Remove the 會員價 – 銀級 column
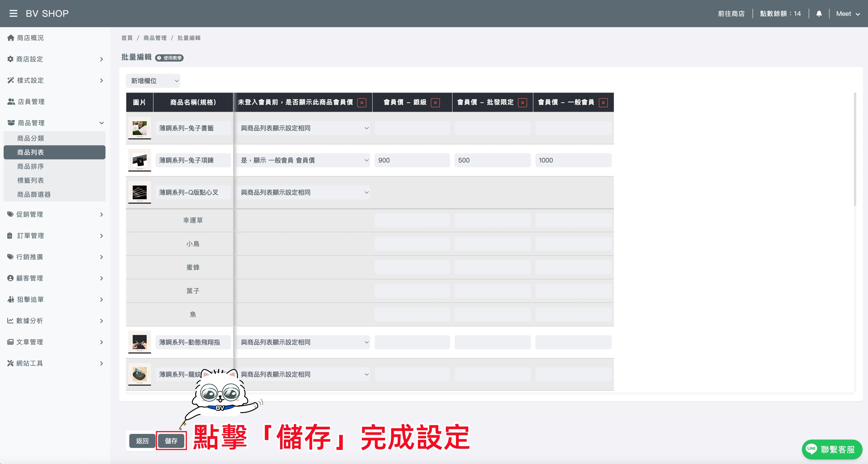 coord(435,103)
